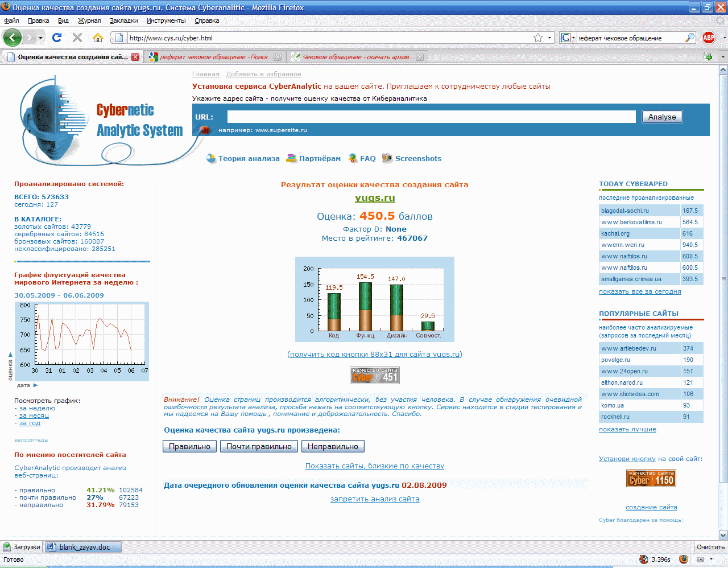This screenshot has width=728, height=568.
Task: Click the FAQ icon
Action: [353, 159]
